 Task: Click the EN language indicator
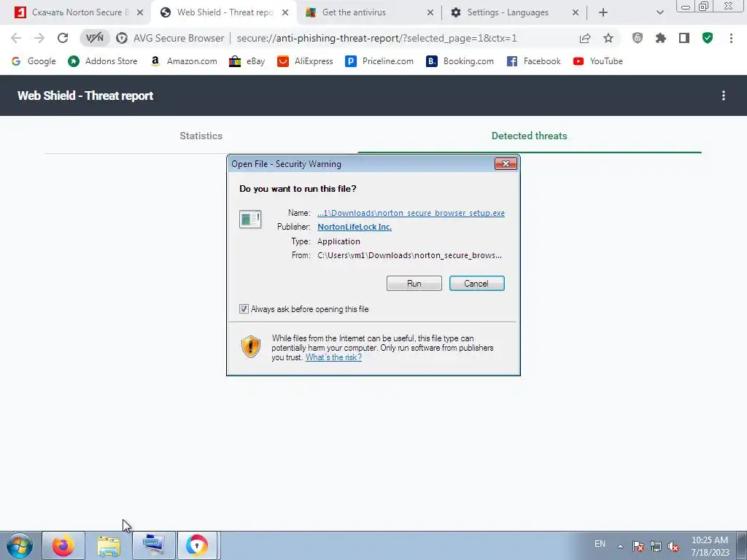pyautogui.click(x=600, y=544)
